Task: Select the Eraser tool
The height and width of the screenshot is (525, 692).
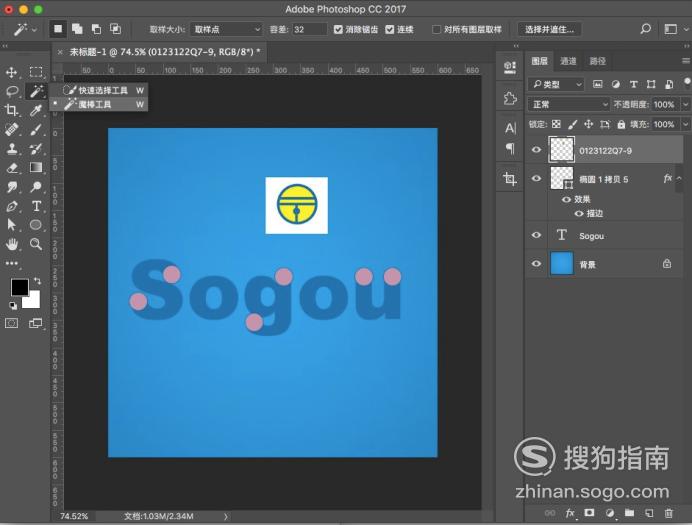Action: click(x=12, y=168)
